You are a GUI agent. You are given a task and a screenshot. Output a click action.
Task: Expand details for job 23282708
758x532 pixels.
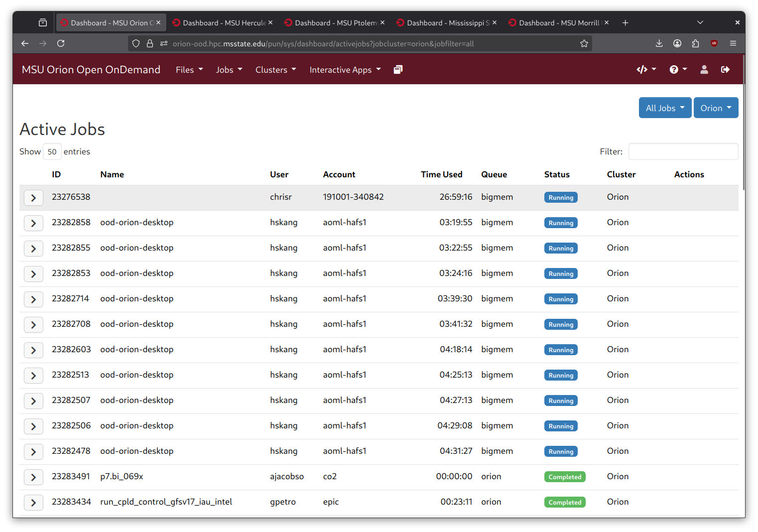pos(33,325)
